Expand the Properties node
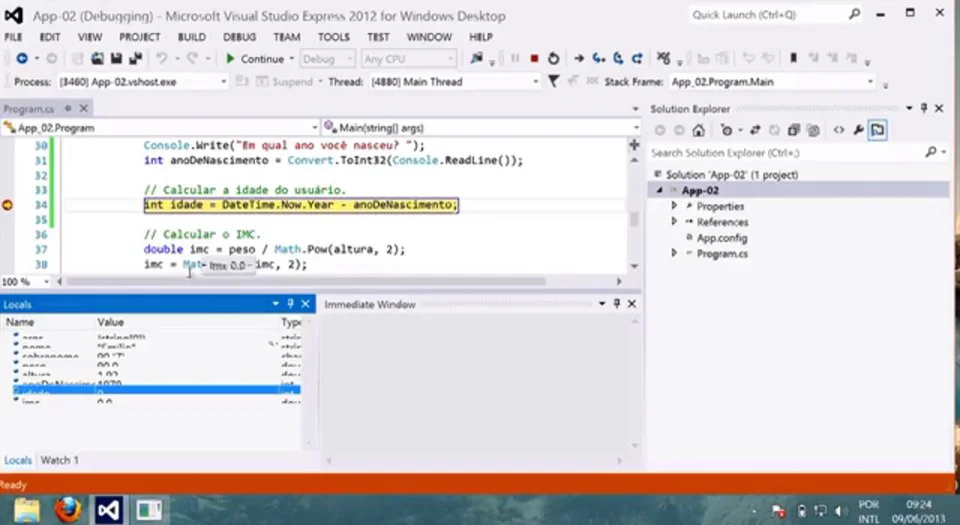Image resolution: width=960 pixels, height=525 pixels. pos(674,206)
